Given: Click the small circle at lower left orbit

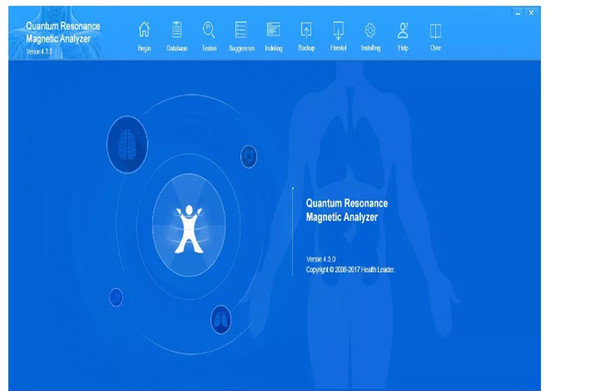Looking at the screenshot, I should [116, 298].
